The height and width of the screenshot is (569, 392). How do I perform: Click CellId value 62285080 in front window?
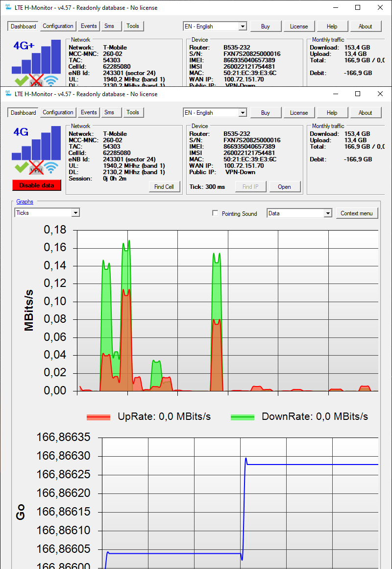tap(117, 153)
